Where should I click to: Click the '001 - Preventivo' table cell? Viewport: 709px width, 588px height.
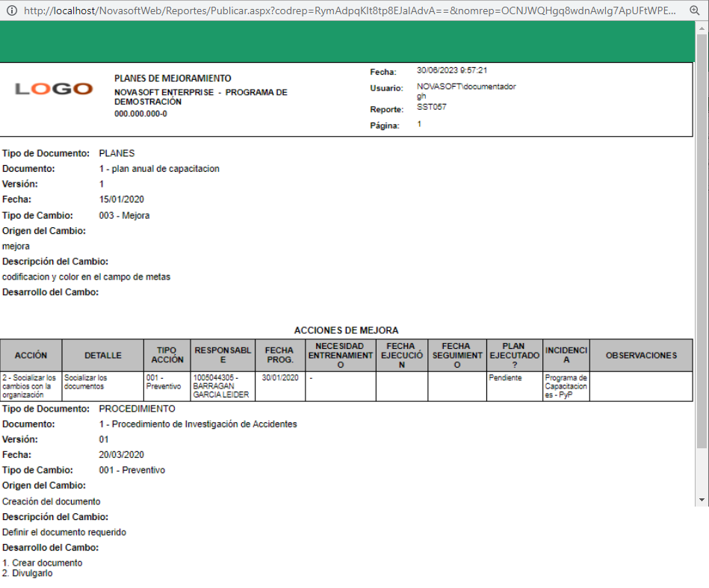167,386
